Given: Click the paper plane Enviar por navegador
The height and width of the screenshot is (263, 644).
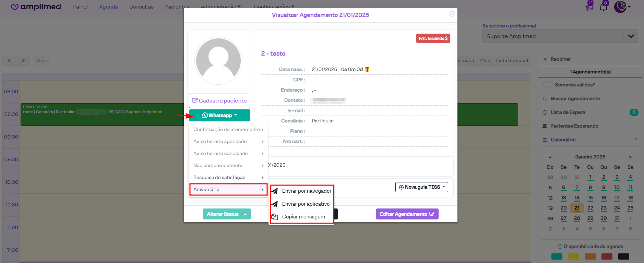Looking at the screenshot, I should tap(275, 191).
